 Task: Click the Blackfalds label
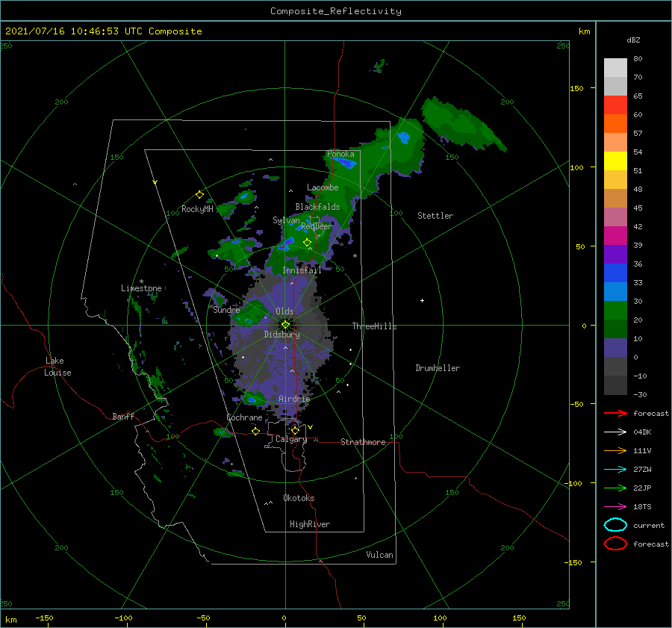pos(317,207)
